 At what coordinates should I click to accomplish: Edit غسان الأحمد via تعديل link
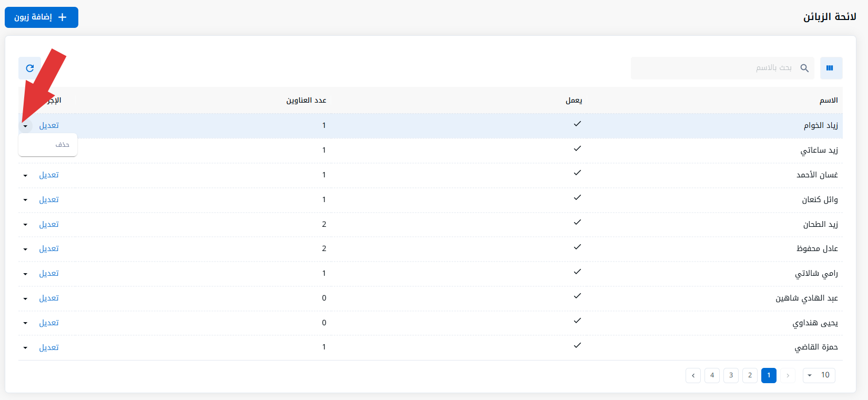coord(49,175)
